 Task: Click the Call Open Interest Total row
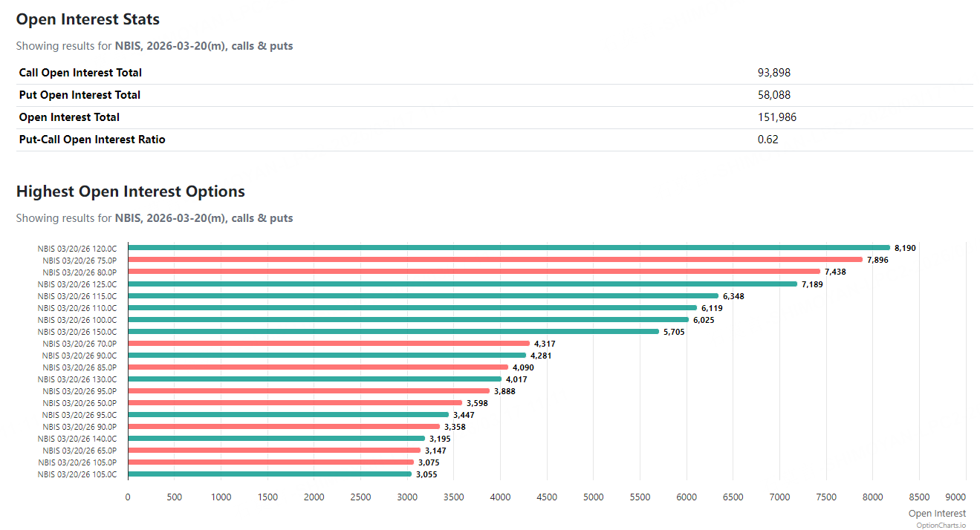point(80,73)
